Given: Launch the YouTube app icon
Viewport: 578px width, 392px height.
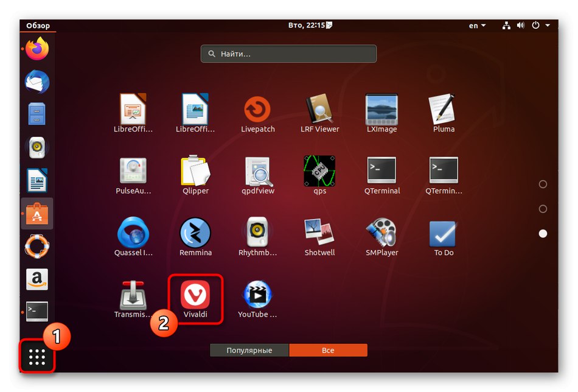Looking at the screenshot, I should point(257,295).
